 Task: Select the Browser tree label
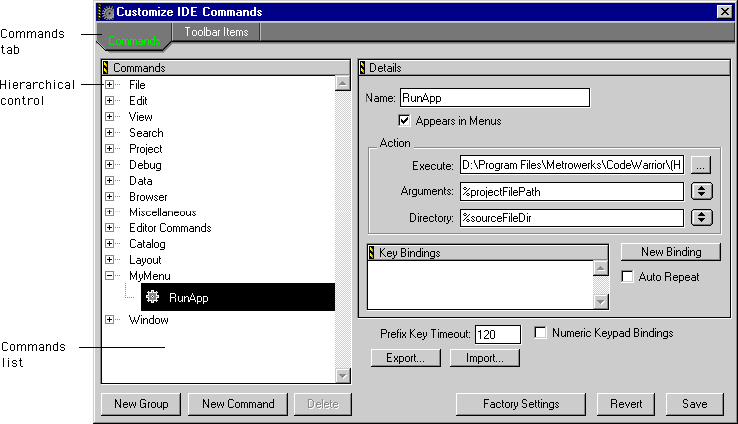click(148, 197)
